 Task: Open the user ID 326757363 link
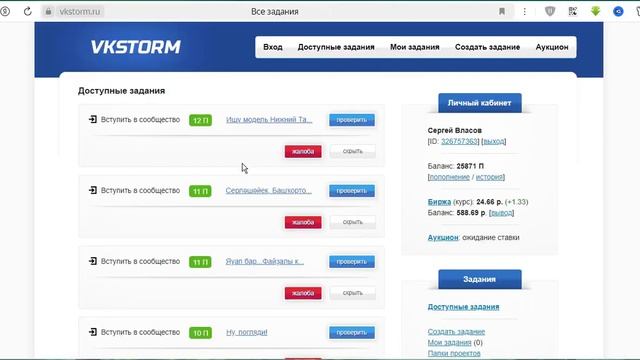click(x=459, y=141)
